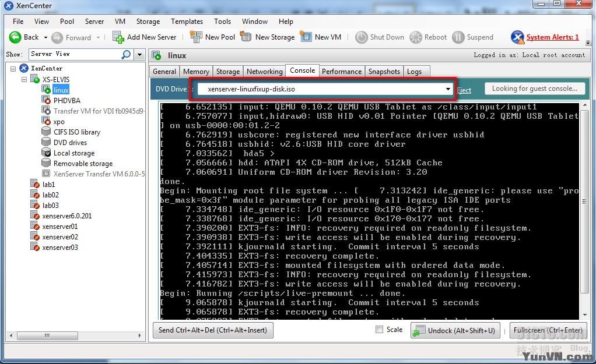
Task: Toggle the Scale checkbox
Action: (379, 330)
